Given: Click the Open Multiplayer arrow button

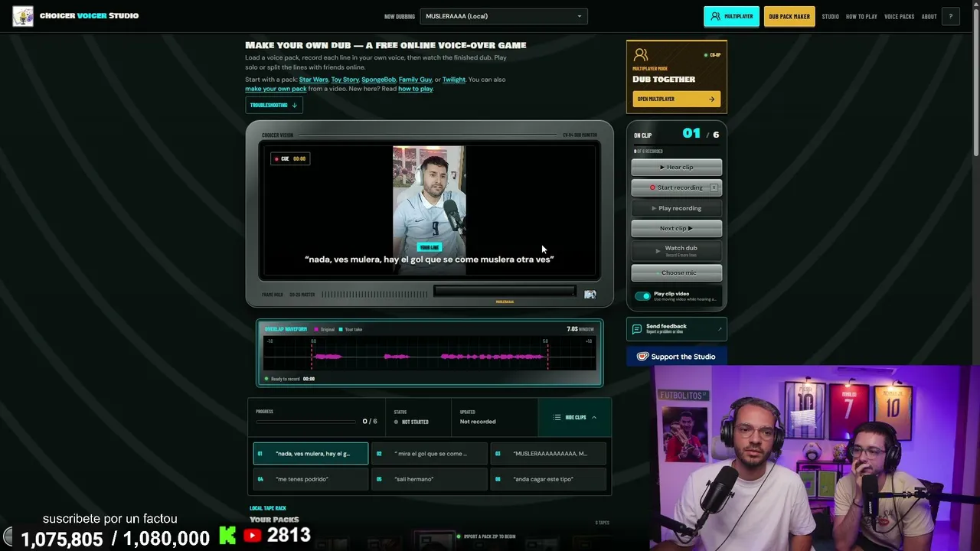Looking at the screenshot, I should (676, 99).
